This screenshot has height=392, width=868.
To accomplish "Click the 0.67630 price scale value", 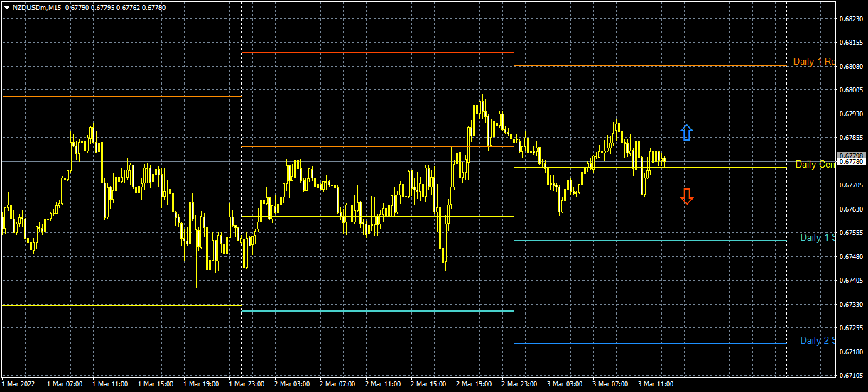I will pyautogui.click(x=851, y=209).
